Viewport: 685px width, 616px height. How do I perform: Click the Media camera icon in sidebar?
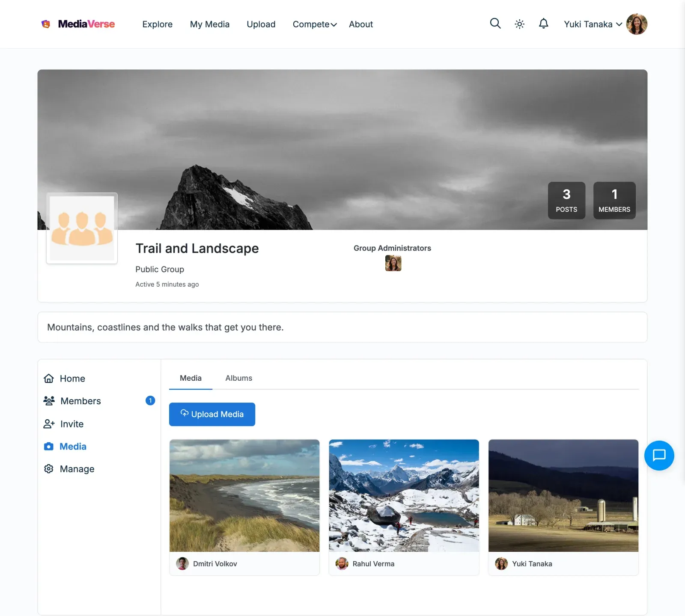[x=49, y=447]
